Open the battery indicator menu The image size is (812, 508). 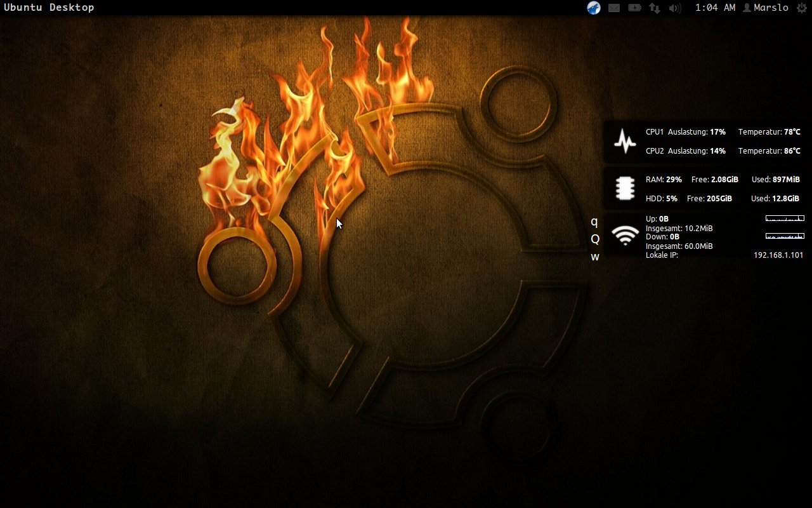(x=634, y=8)
